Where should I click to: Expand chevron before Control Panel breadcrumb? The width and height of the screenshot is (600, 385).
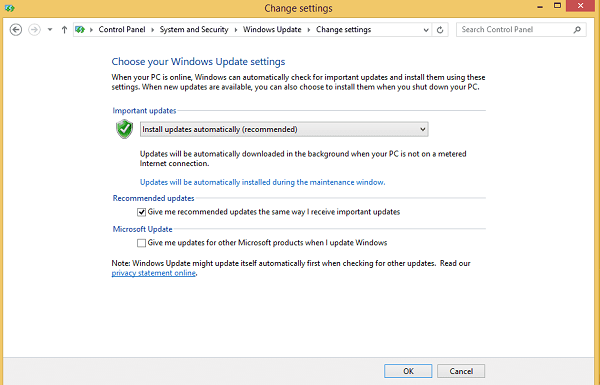(91, 30)
